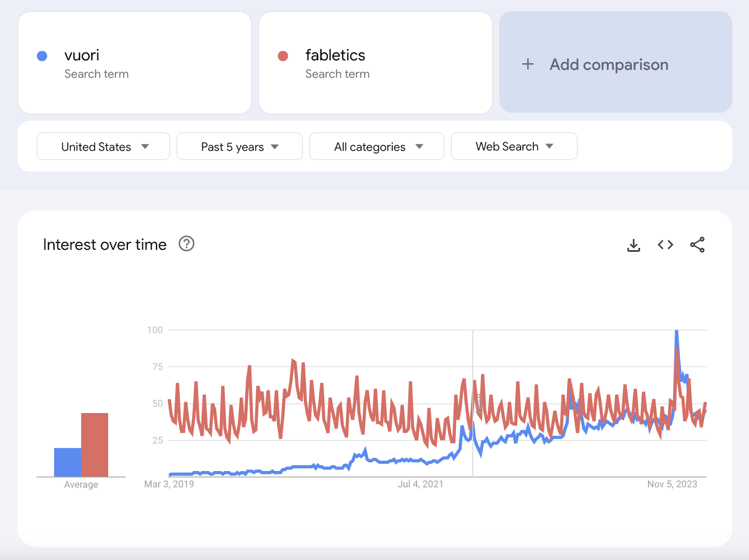Click the Average label under bars
The image size is (749, 560).
click(x=81, y=485)
